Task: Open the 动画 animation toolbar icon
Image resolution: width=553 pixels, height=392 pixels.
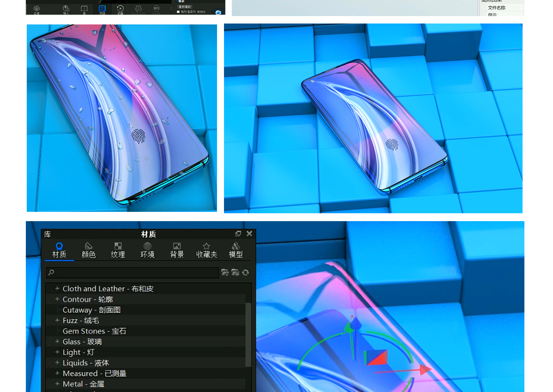Action: point(120,10)
